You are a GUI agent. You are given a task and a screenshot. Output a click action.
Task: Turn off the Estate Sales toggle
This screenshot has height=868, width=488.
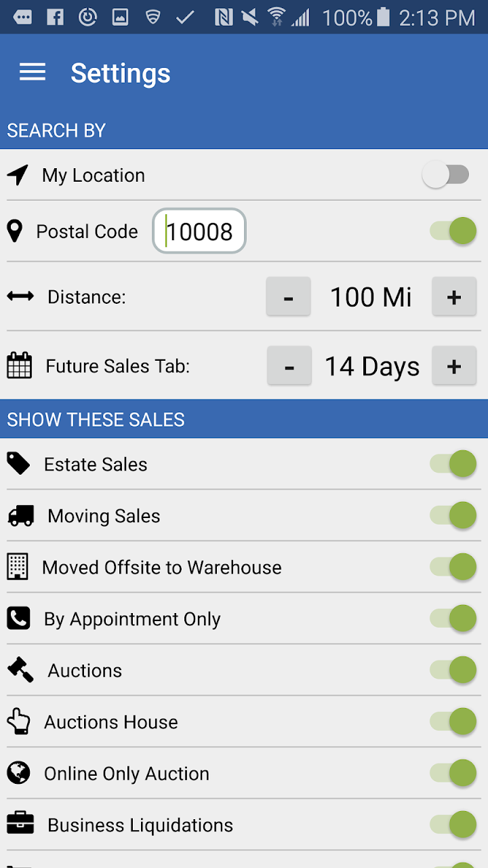[x=453, y=464]
